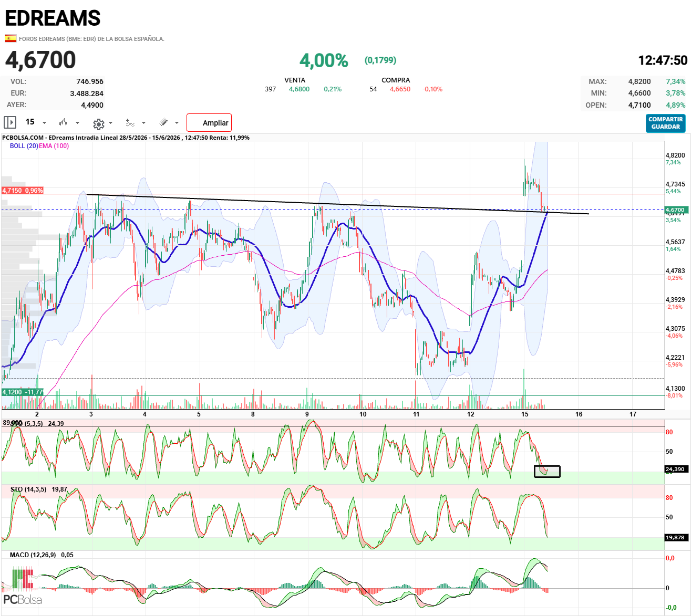Click the 4,8200 price axis label

coord(675,155)
